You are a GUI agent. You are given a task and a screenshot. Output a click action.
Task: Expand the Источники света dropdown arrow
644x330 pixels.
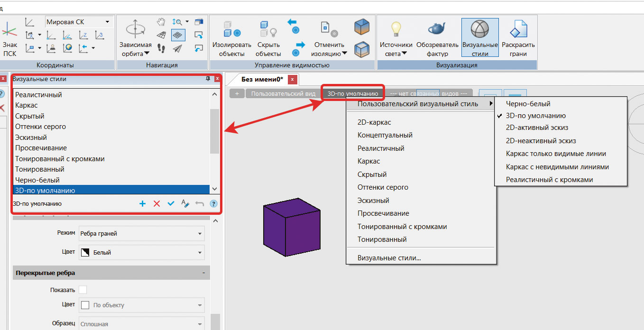[405, 53]
